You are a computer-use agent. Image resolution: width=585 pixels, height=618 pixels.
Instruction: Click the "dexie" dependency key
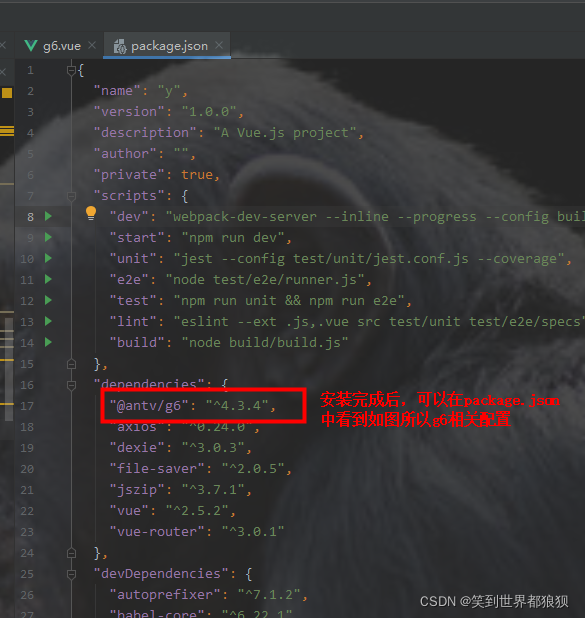137,448
